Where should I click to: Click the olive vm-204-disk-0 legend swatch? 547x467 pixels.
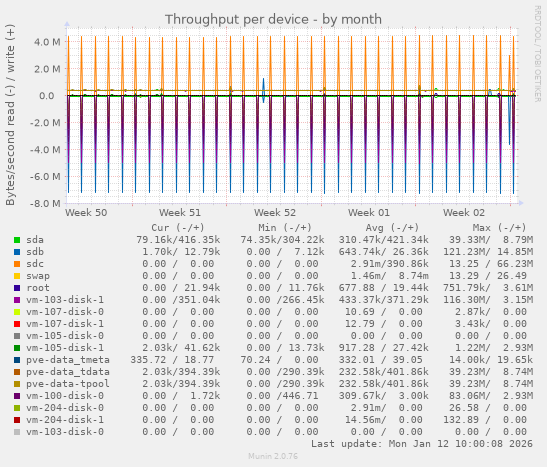coord(17,408)
